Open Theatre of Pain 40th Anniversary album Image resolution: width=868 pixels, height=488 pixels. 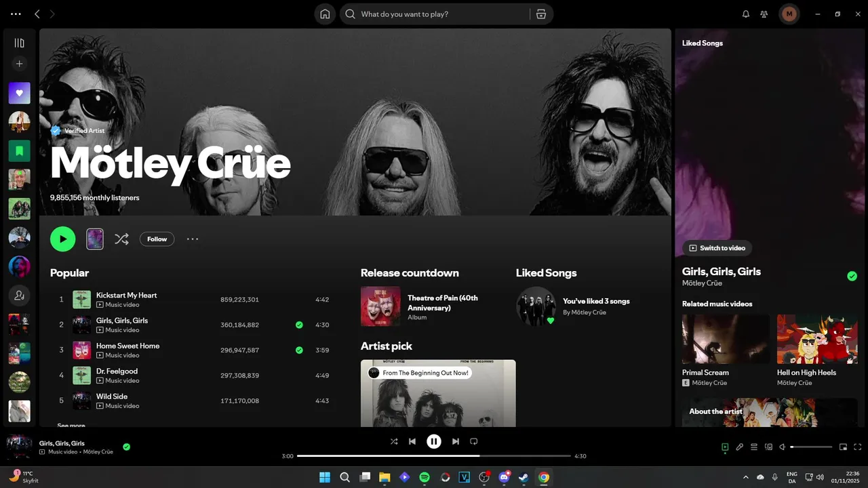tap(443, 302)
